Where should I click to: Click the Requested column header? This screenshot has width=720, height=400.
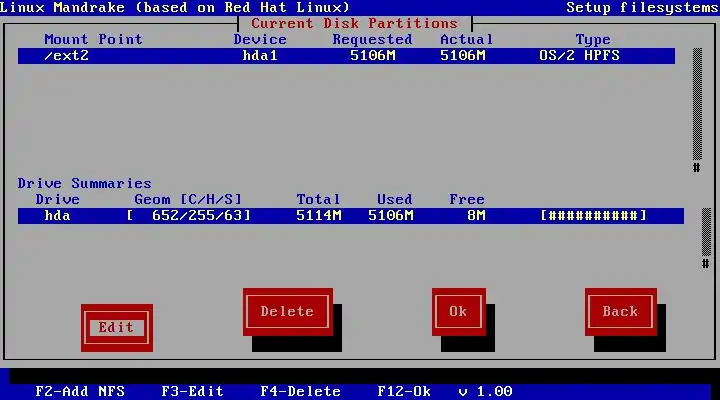click(373, 40)
